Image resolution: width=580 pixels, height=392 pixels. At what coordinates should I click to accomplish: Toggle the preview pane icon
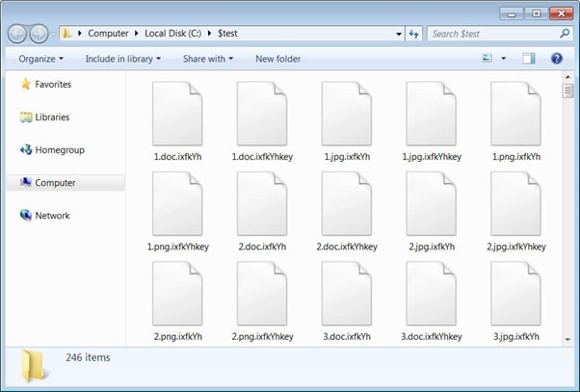tap(528, 59)
